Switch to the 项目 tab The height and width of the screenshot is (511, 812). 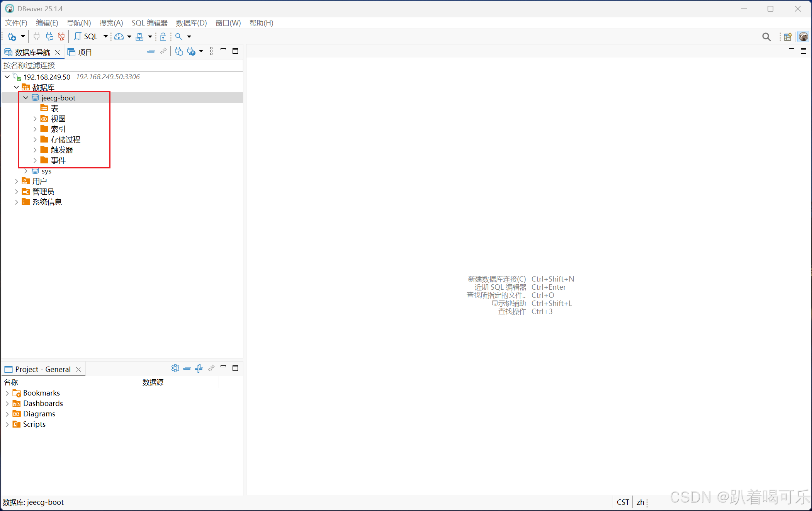[x=80, y=52]
